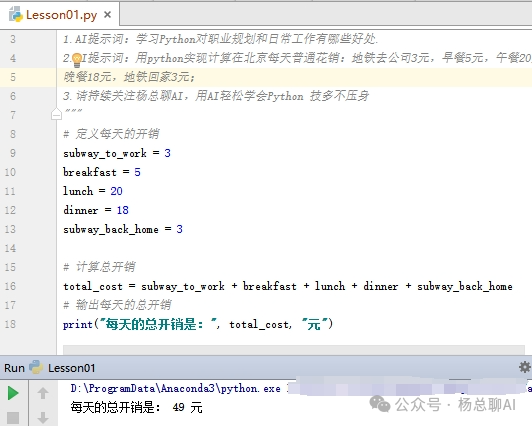532x426 pixels.
Task: Click the total_cost variable on line 16
Action: point(93,286)
